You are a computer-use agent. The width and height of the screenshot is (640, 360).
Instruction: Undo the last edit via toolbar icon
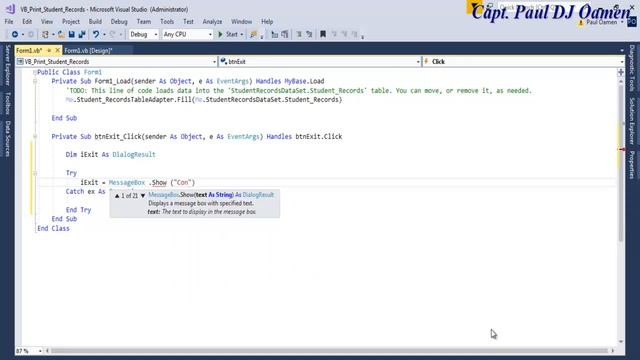tap(96, 35)
